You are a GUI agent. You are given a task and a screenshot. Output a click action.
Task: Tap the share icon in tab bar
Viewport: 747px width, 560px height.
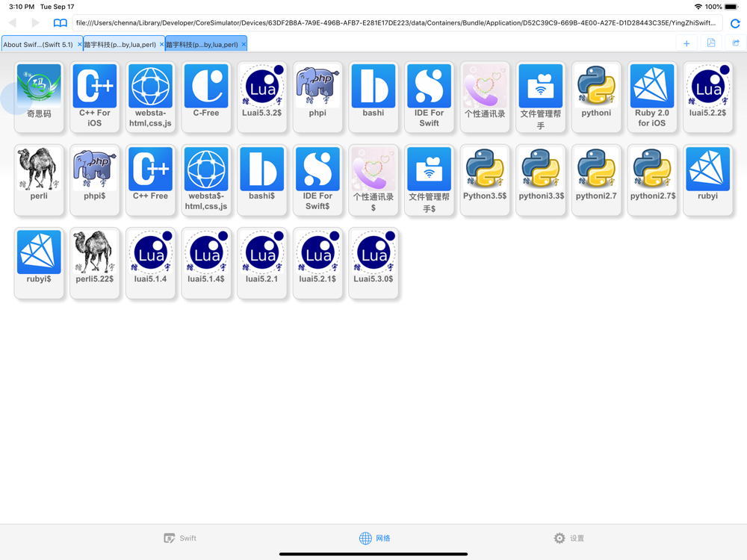(736, 43)
